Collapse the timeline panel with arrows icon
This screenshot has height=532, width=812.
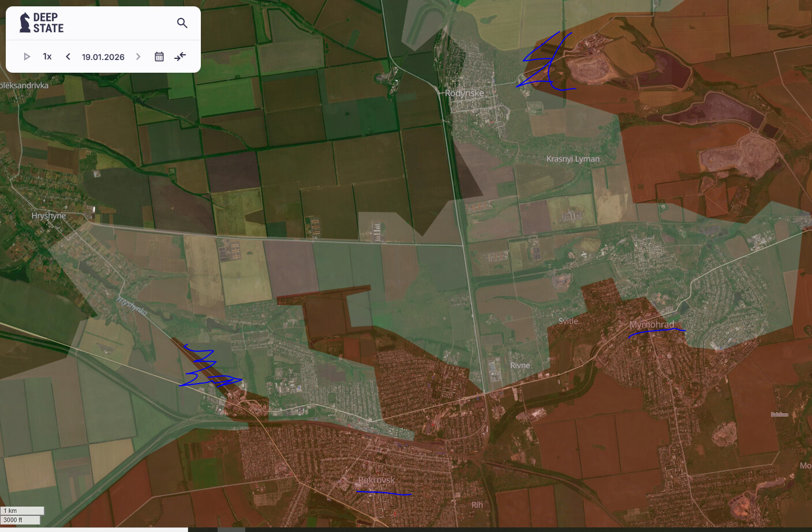point(180,57)
